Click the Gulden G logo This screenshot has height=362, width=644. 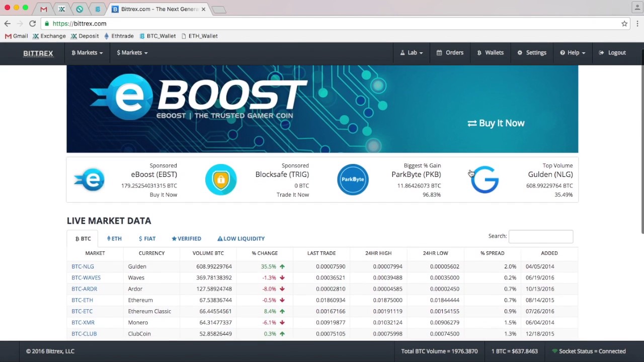pos(485,179)
